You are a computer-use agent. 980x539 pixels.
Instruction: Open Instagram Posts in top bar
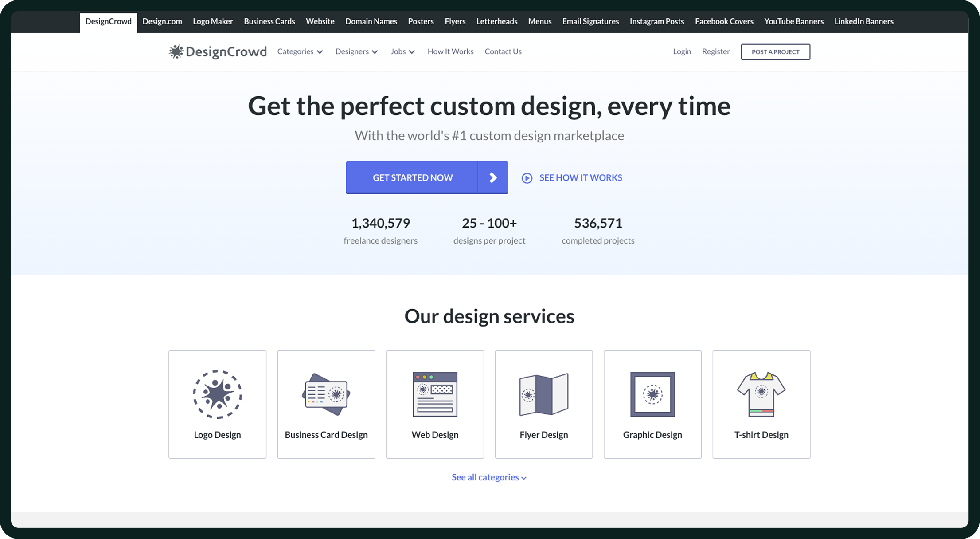click(657, 21)
